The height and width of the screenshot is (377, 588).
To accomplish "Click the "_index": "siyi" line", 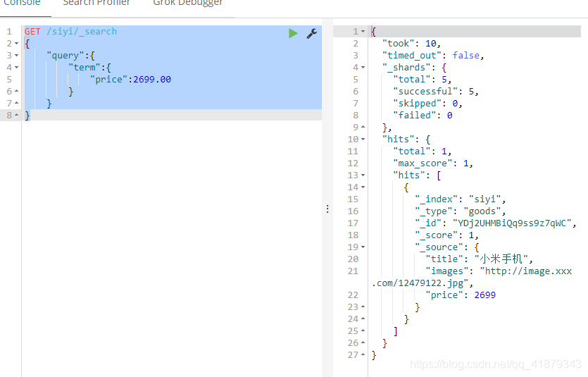I will tap(460, 199).
